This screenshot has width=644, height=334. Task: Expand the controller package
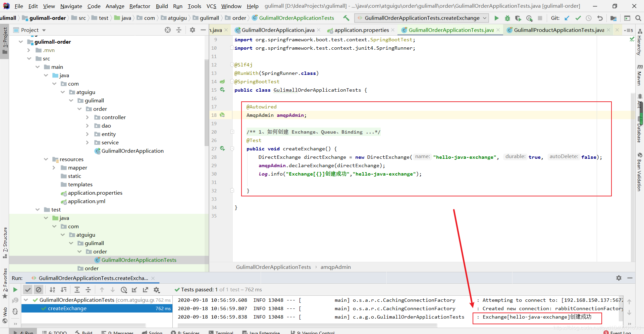88,117
